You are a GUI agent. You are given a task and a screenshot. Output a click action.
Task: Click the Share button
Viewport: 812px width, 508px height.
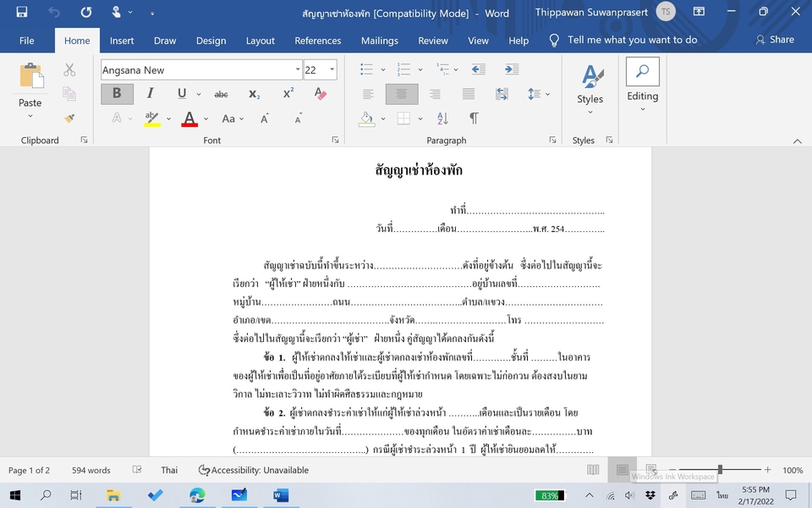click(x=775, y=40)
